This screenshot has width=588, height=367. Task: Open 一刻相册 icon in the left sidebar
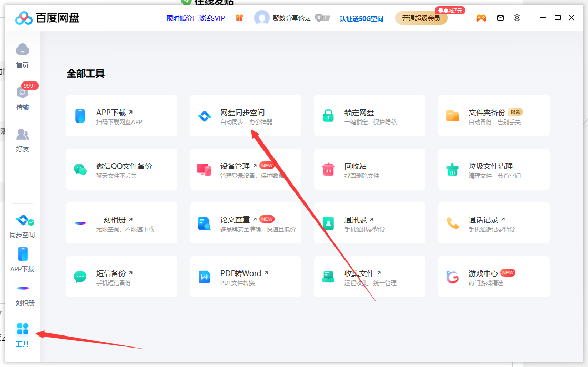click(23, 288)
